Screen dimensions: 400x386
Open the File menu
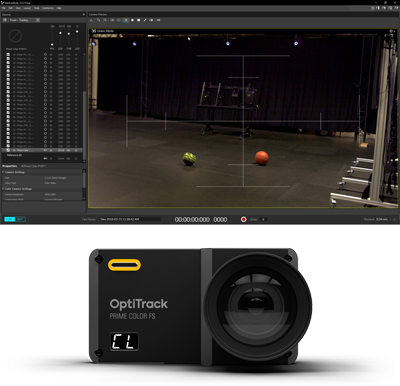pyautogui.click(x=4, y=8)
